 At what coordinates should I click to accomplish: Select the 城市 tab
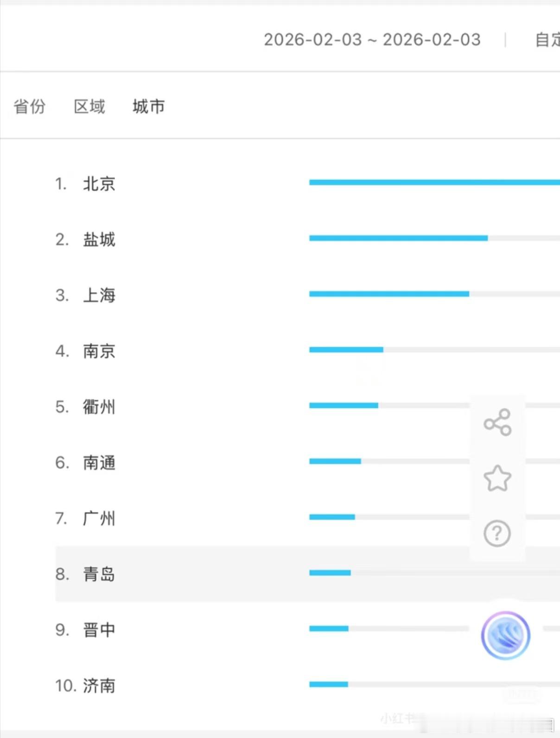click(x=148, y=107)
